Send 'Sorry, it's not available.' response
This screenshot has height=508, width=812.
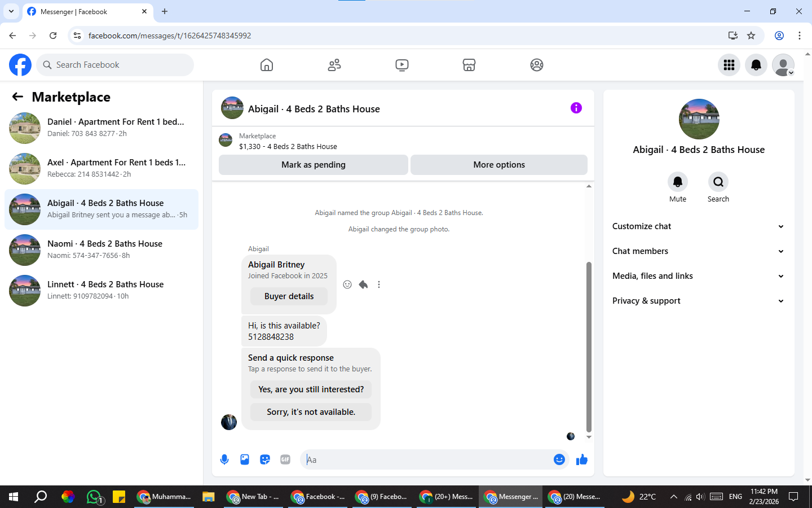(x=311, y=412)
